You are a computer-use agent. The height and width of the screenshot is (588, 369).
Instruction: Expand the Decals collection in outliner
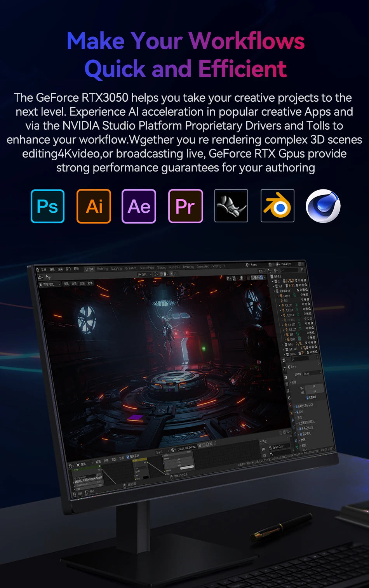(284, 354)
